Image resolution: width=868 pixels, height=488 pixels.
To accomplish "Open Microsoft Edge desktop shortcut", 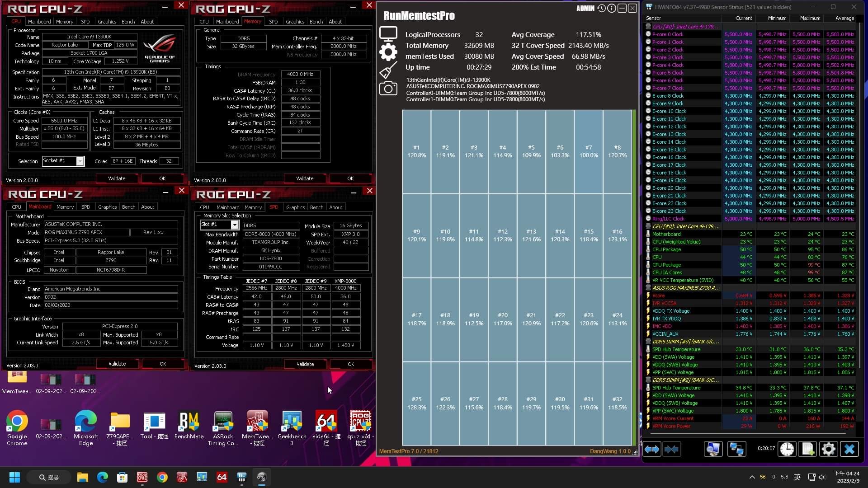I will click(x=86, y=428).
